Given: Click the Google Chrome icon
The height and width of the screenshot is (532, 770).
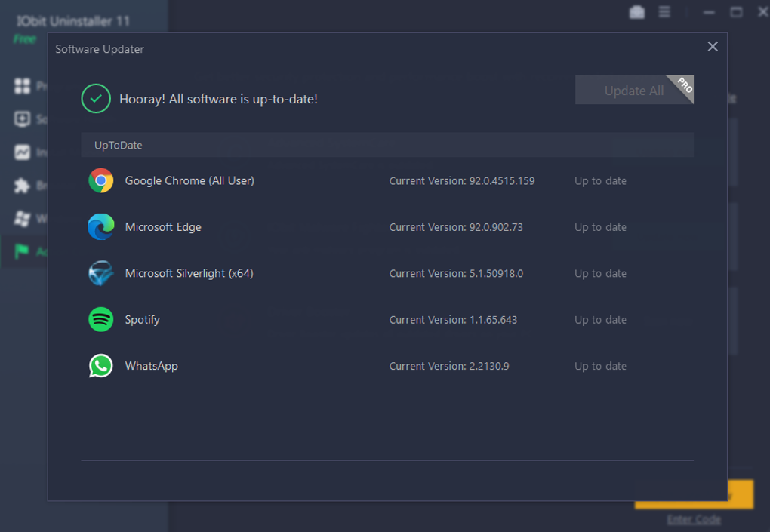Looking at the screenshot, I should point(101,180).
